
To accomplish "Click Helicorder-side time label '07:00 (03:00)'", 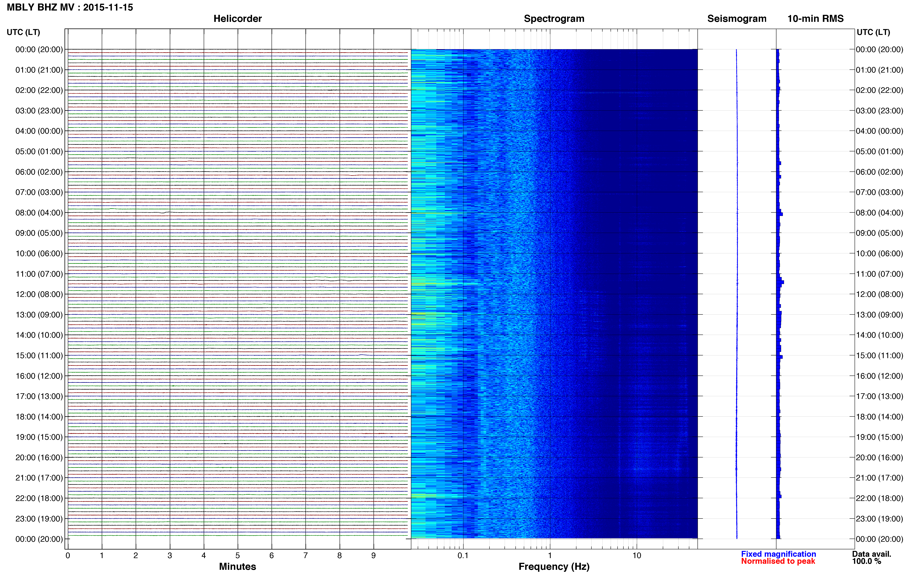I will point(39,192).
